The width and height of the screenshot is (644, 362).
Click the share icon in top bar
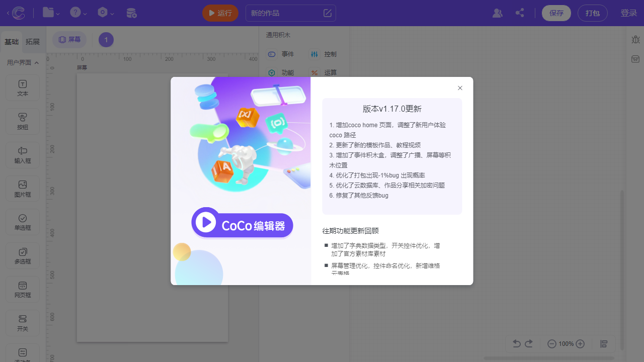[520, 13]
